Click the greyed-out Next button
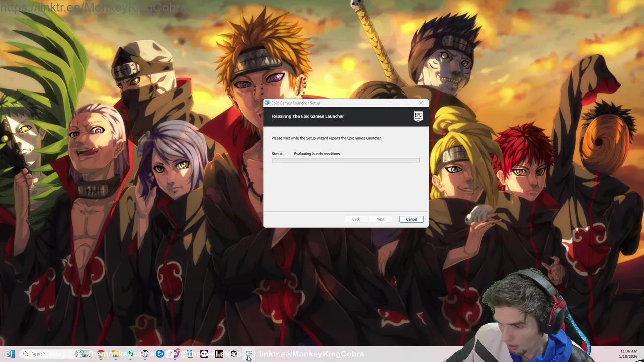Image resolution: width=644 pixels, height=362 pixels. [x=380, y=219]
